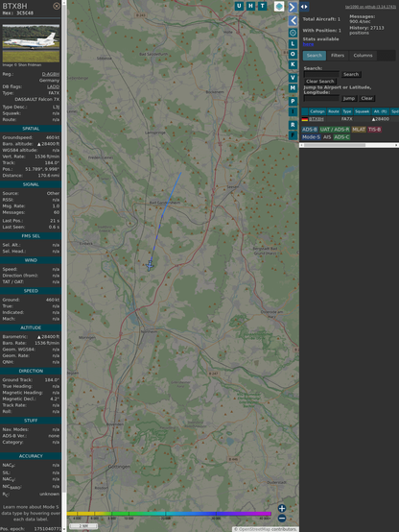This screenshot has height=532, width=399.
Task: Click the Clear Search button
Action: (320, 82)
